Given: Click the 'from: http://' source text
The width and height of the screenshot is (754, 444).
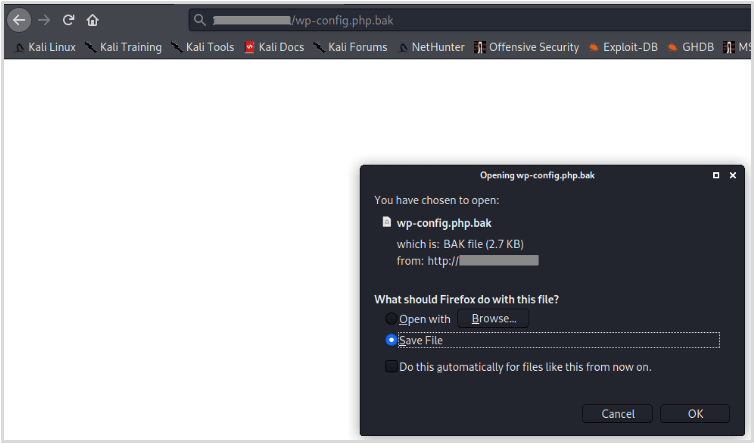Looking at the screenshot, I should click(428, 261).
